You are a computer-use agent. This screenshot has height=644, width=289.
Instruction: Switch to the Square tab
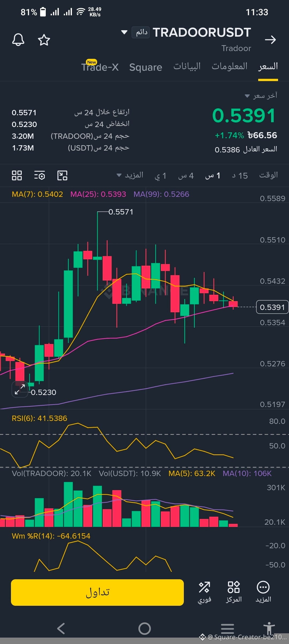tap(146, 67)
